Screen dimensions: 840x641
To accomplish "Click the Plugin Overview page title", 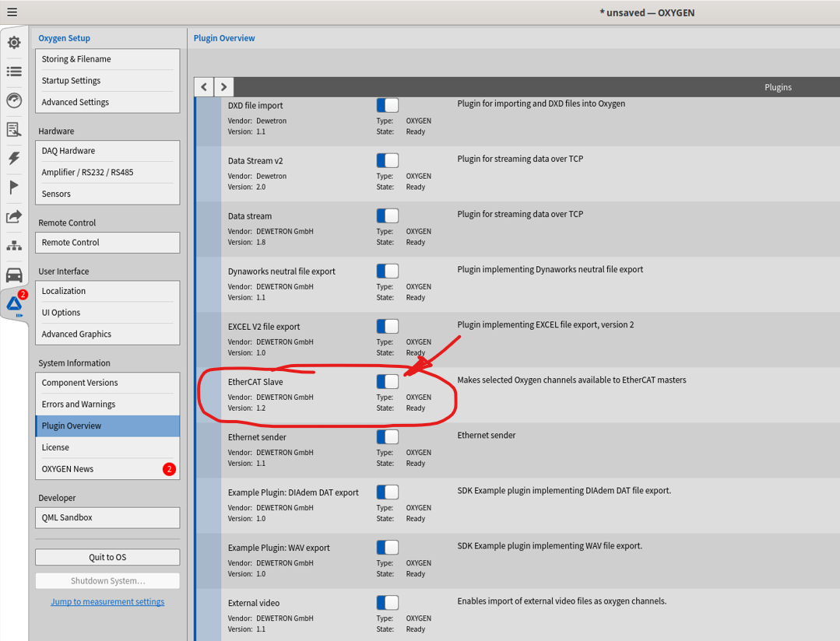I will tap(224, 38).
